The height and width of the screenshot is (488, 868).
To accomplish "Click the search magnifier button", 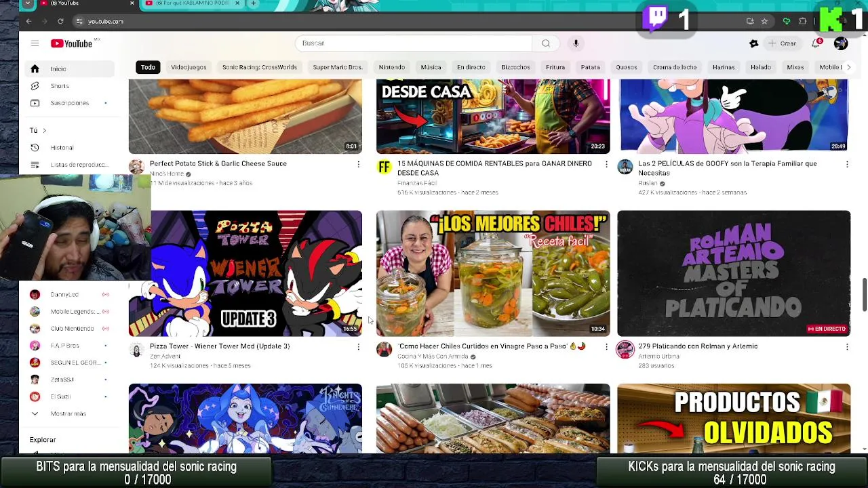I will coord(546,43).
